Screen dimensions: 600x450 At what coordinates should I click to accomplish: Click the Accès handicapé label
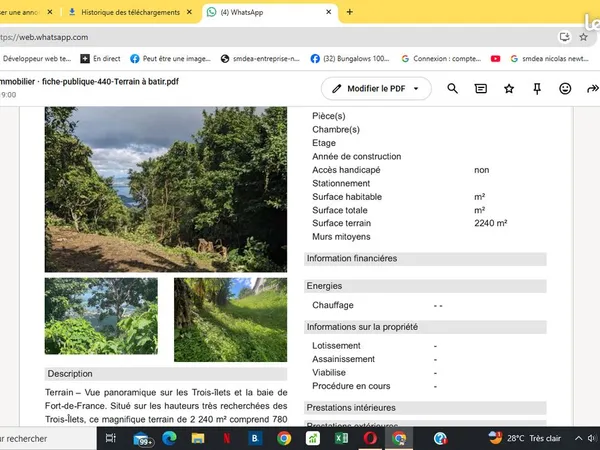pyautogui.click(x=346, y=170)
